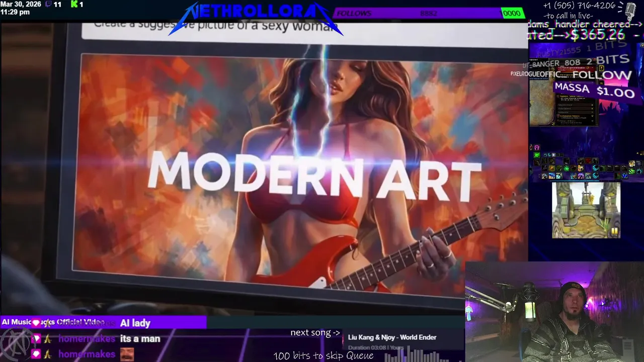The width and height of the screenshot is (644, 362).
Task: Click the '100 bits to skip Queue' text
Action: [x=324, y=356]
